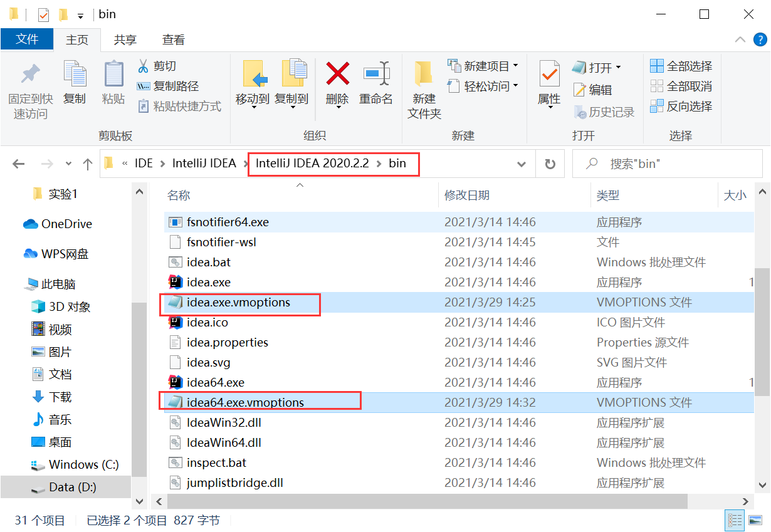Expand the path arrow after IntelliJ IDEA 2020.2.2
771x532 pixels.
(379, 164)
